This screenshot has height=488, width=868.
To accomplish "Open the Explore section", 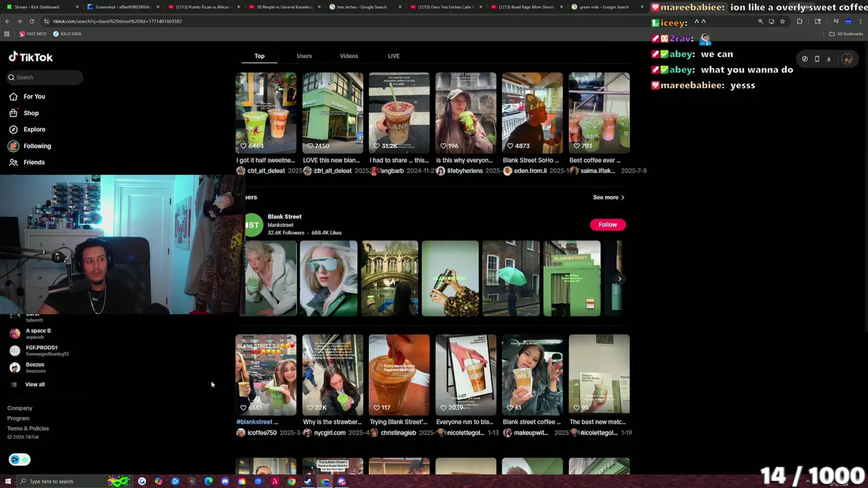I will pos(34,129).
